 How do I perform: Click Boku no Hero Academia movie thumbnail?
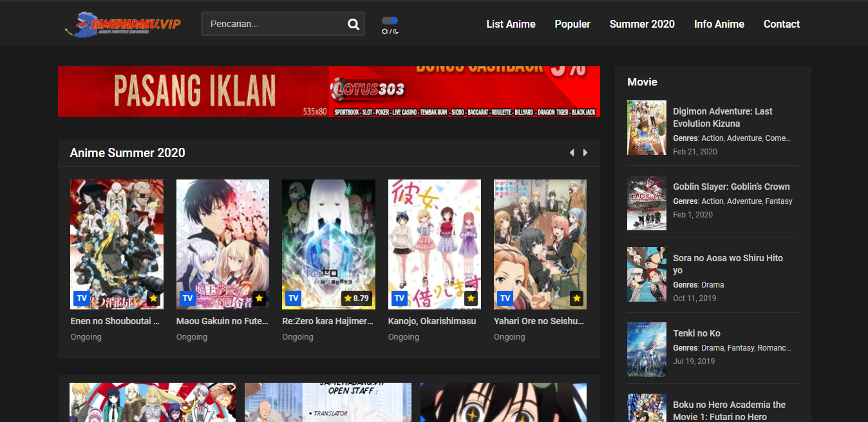(x=646, y=408)
